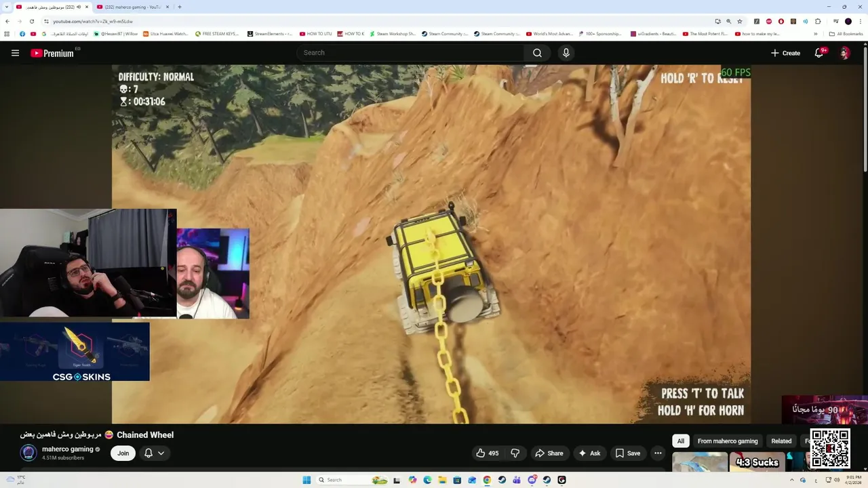Reload the page
The image size is (868, 488).
31,21
